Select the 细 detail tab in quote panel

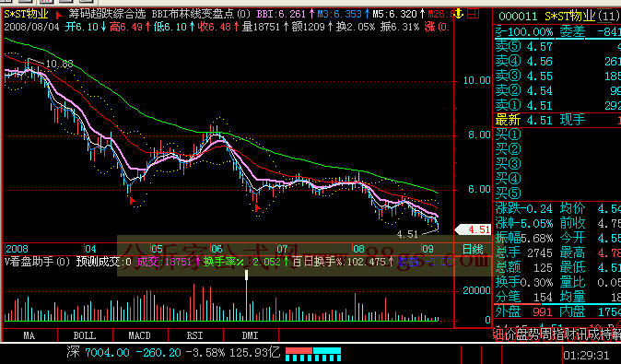pyautogui.click(x=498, y=335)
